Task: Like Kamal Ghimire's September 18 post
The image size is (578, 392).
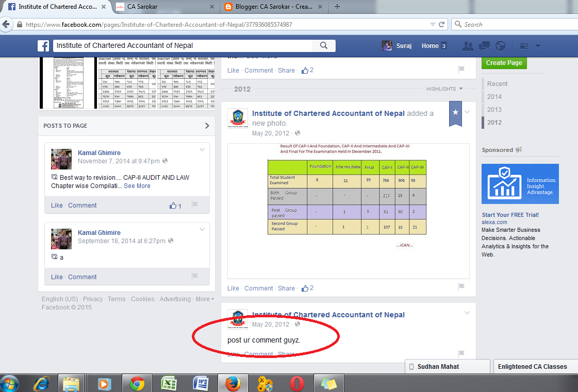Action: pos(57,277)
